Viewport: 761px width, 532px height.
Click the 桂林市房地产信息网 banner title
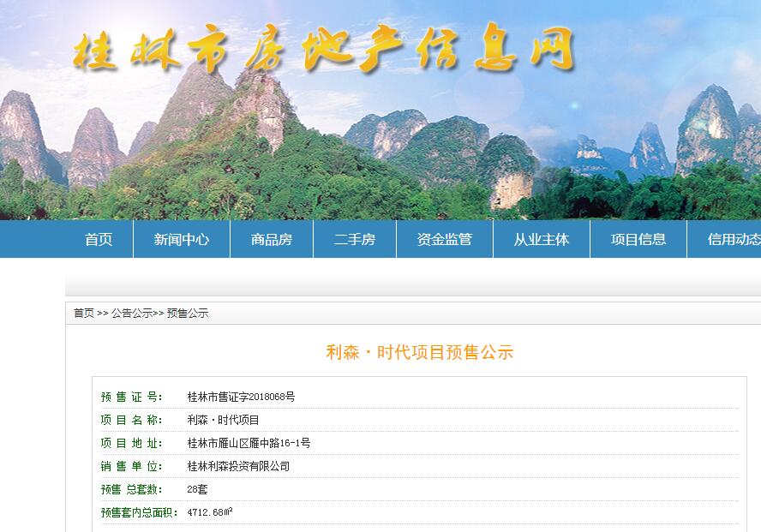point(322,51)
